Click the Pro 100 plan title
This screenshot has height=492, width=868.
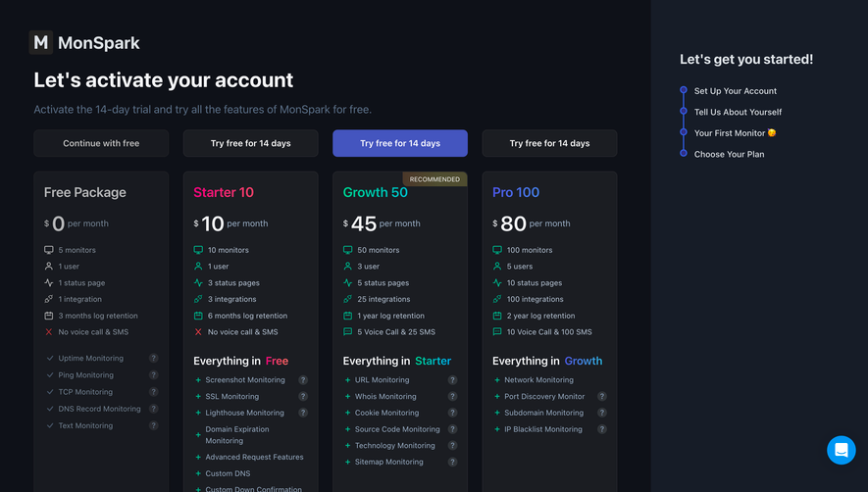coord(516,192)
